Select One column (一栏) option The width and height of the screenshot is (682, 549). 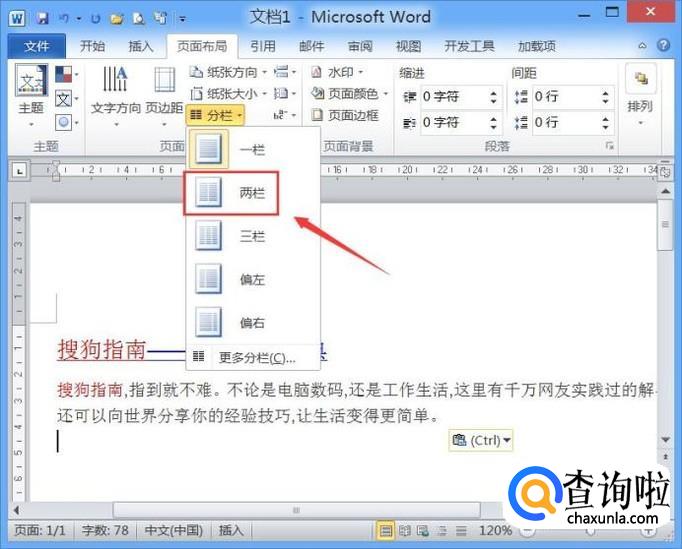click(253, 149)
